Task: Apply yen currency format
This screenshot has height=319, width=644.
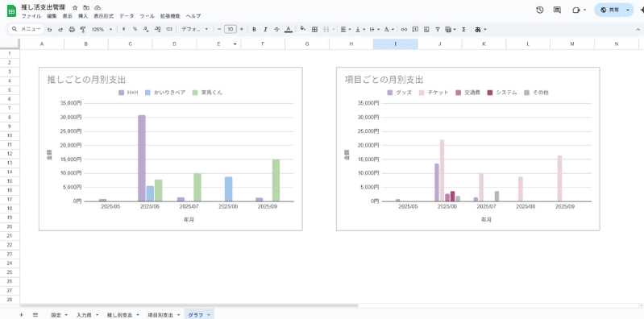Action: point(123,30)
